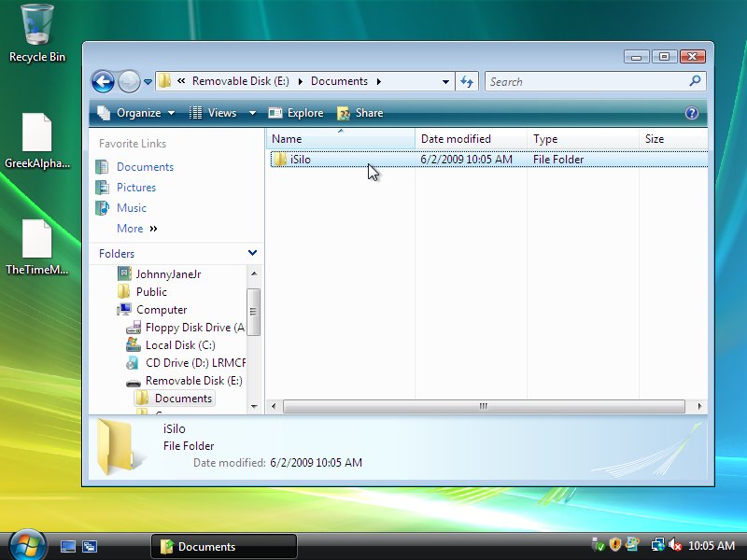
Task: Click Explore in the toolbar
Action: (x=296, y=113)
